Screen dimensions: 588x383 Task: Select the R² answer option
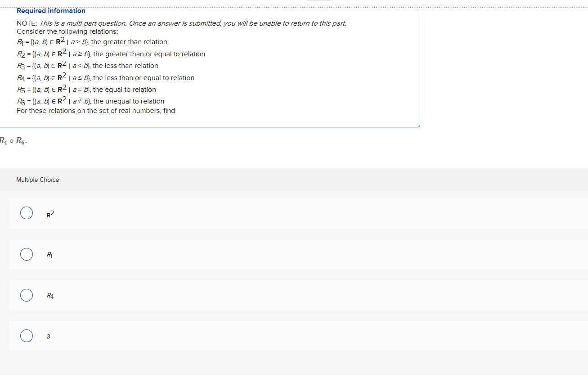26,213
